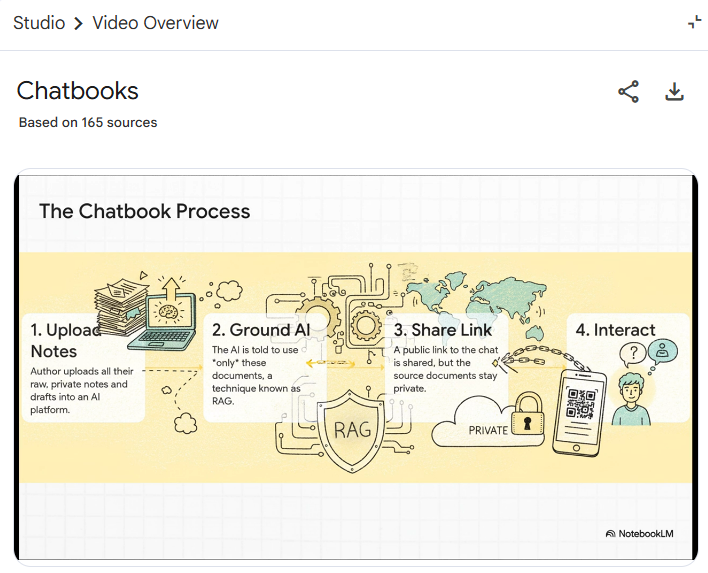Screen dimensions: 708x573
Task: Click the '1. Upload Notes' step card
Action: pyautogui.click(x=84, y=367)
